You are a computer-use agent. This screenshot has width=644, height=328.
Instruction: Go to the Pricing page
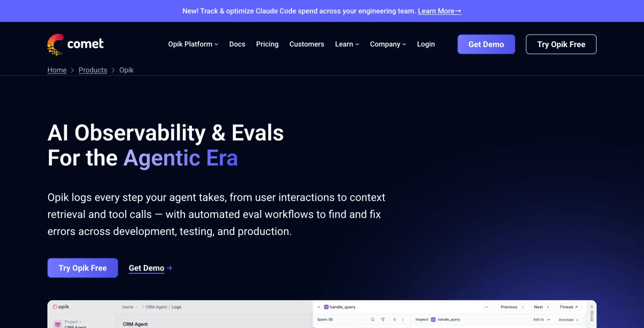(x=267, y=44)
